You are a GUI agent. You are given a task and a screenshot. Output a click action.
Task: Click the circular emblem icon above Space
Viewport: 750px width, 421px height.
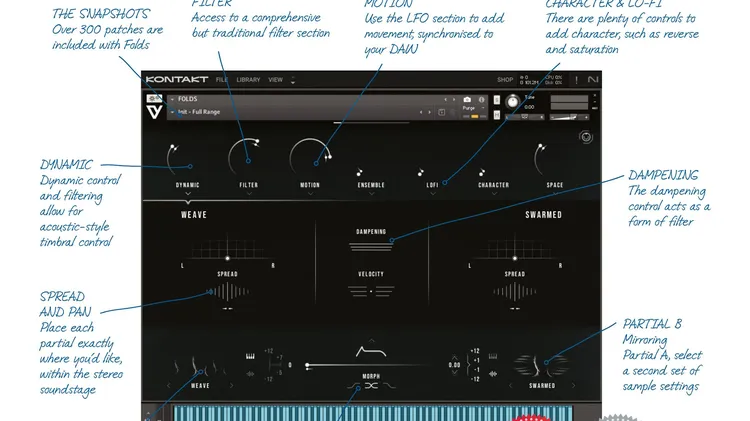tap(586, 137)
